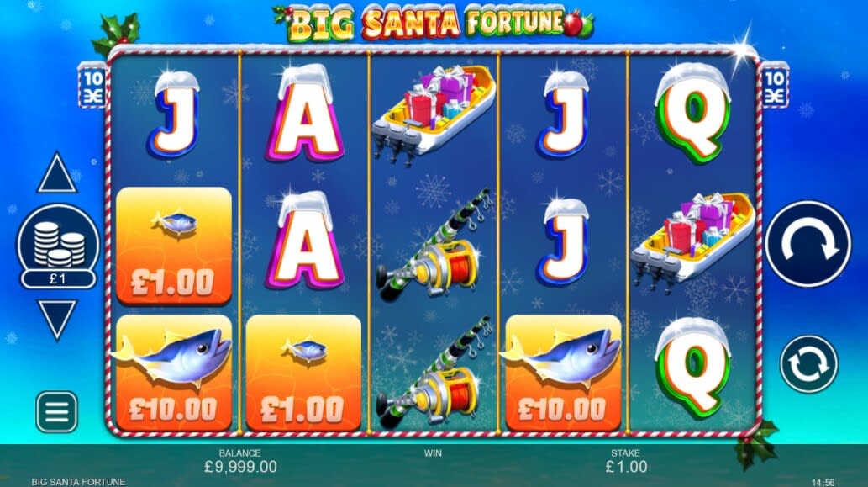Click the Balance £9,999.00 display

pos(240,461)
